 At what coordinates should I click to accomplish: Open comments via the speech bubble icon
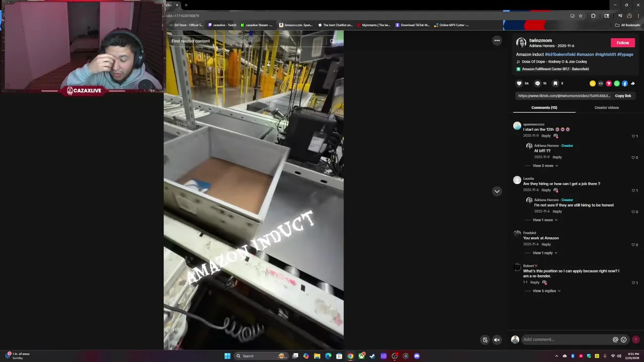[537, 83]
